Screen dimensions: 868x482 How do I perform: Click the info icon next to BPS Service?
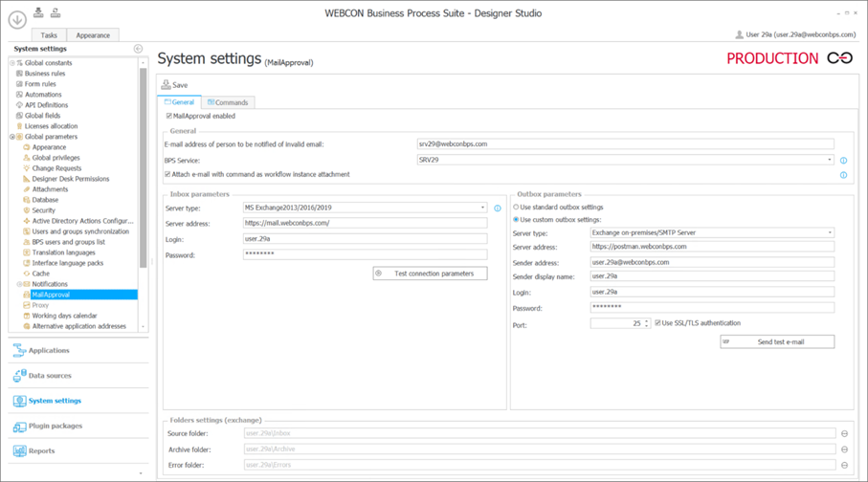pyautogui.click(x=843, y=161)
